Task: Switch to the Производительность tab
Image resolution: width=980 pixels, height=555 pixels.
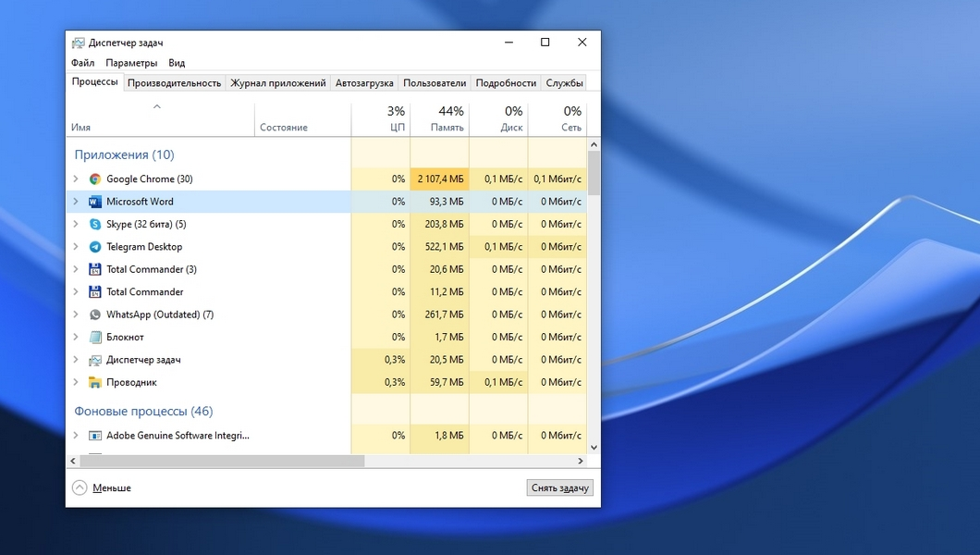Action: click(175, 83)
